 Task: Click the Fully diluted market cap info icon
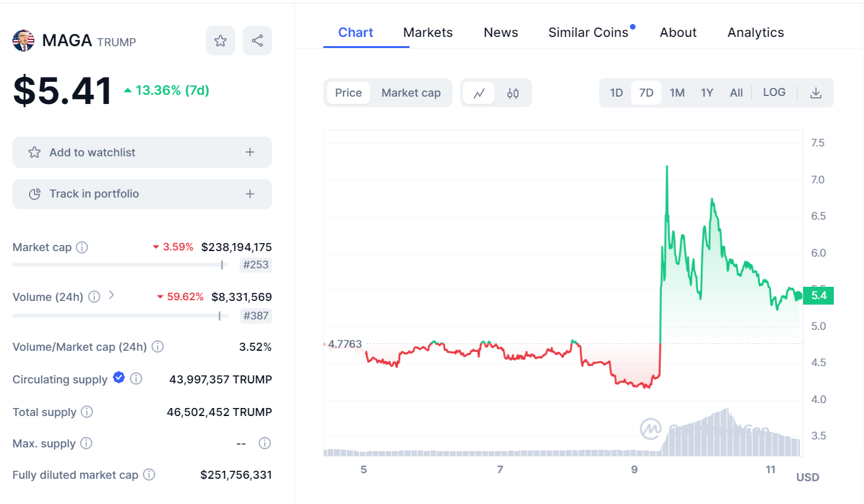pyautogui.click(x=149, y=474)
